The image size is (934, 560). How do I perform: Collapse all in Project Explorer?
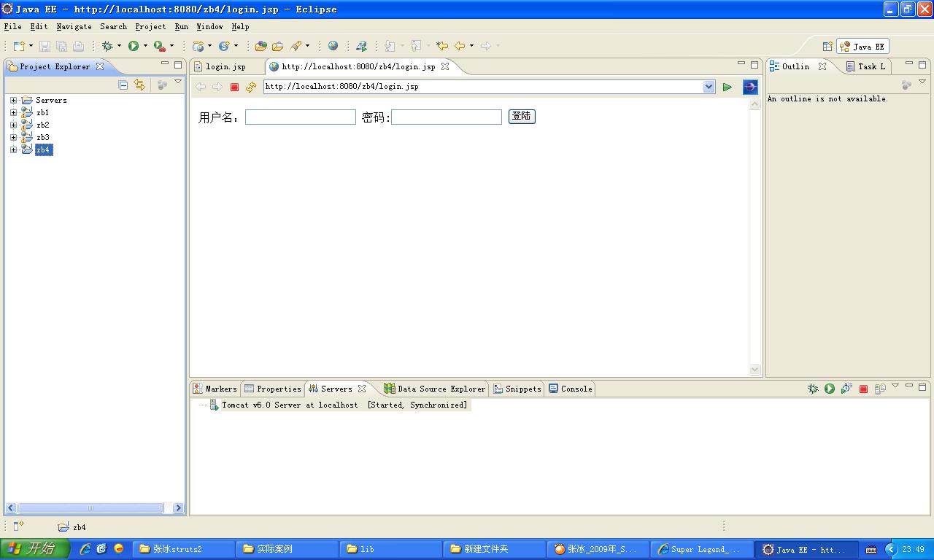coord(123,85)
